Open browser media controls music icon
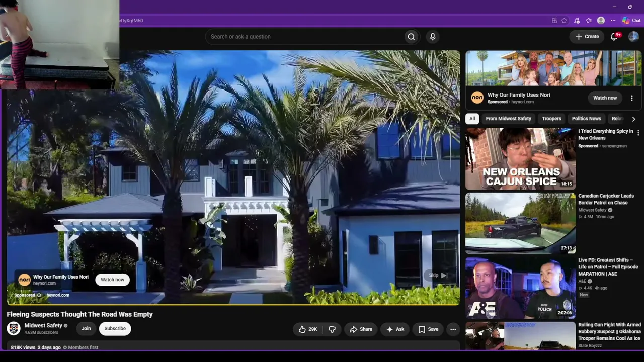The height and width of the screenshot is (362, 644). coord(577,21)
